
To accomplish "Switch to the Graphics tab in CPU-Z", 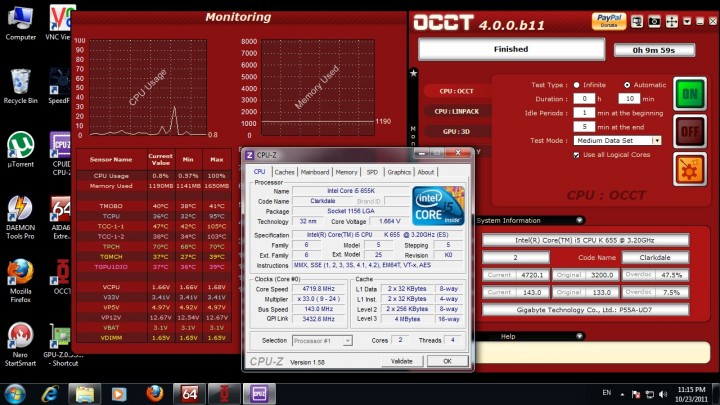I will (x=399, y=172).
